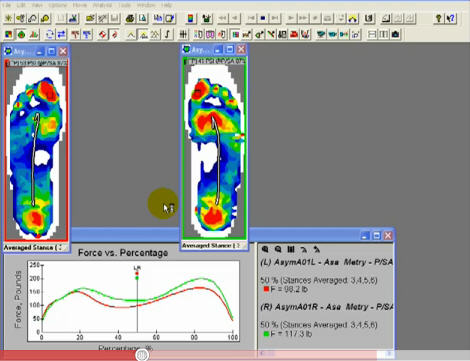Select the blue swap arrows toolbar icon
The image size is (470, 361).
[61, 34]
